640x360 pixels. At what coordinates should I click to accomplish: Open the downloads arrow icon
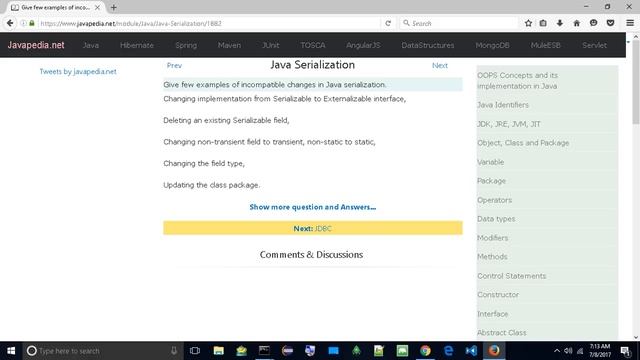pos(560,23)
